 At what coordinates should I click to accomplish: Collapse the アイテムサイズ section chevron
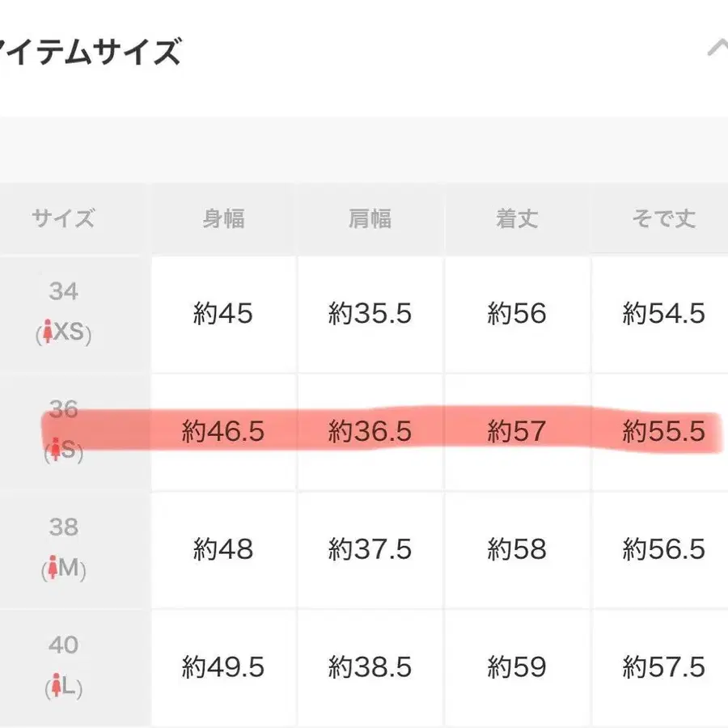(717, 49)
